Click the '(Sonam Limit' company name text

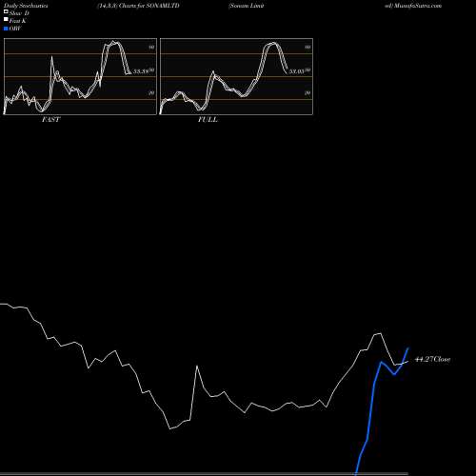point(247,6)
